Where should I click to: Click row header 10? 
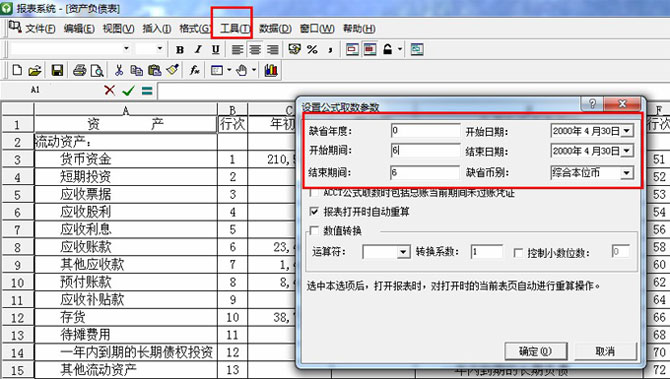(17, 282)
